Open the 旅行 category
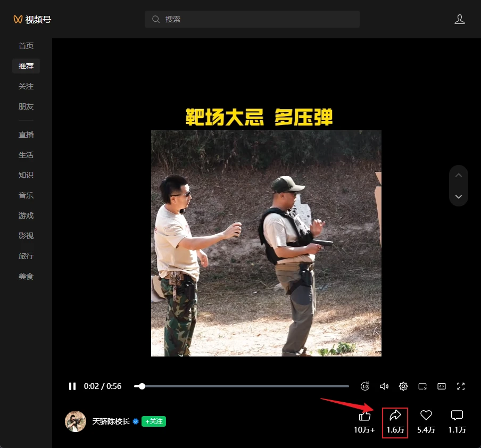The image size is (481, 448). coord(26,256)
